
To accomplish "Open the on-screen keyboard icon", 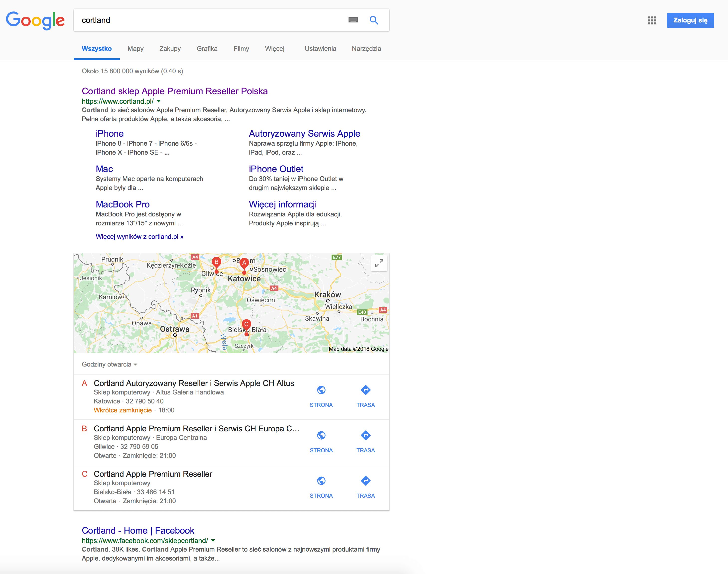I will [353, 20].
